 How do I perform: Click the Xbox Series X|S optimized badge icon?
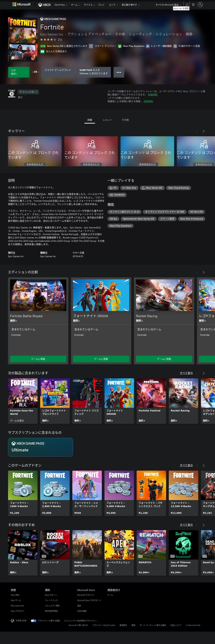click(x=43, y=46)
